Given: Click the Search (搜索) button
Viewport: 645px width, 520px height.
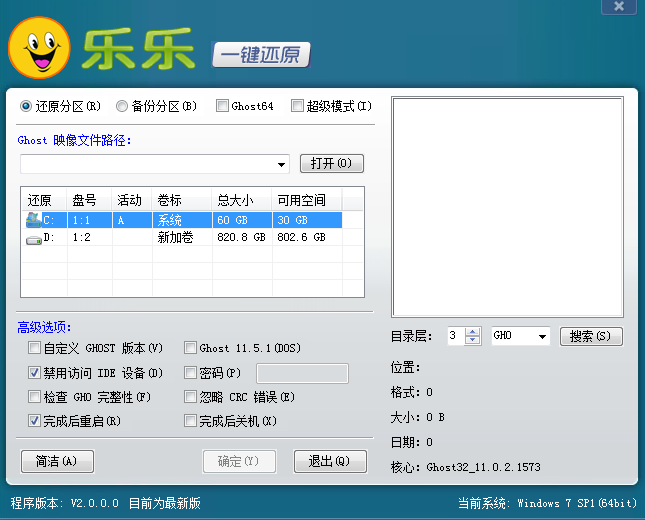Looking at the screenshot, I should point(590,336).
